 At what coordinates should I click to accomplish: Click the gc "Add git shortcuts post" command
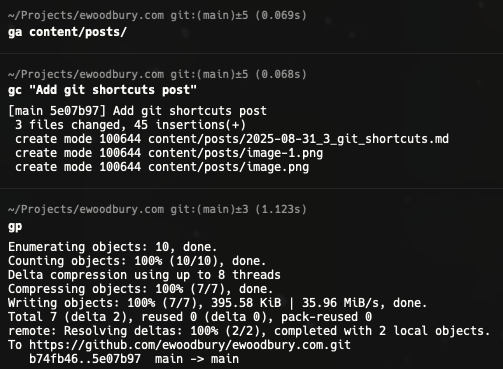pyautogui.click(x=102, y=90)
